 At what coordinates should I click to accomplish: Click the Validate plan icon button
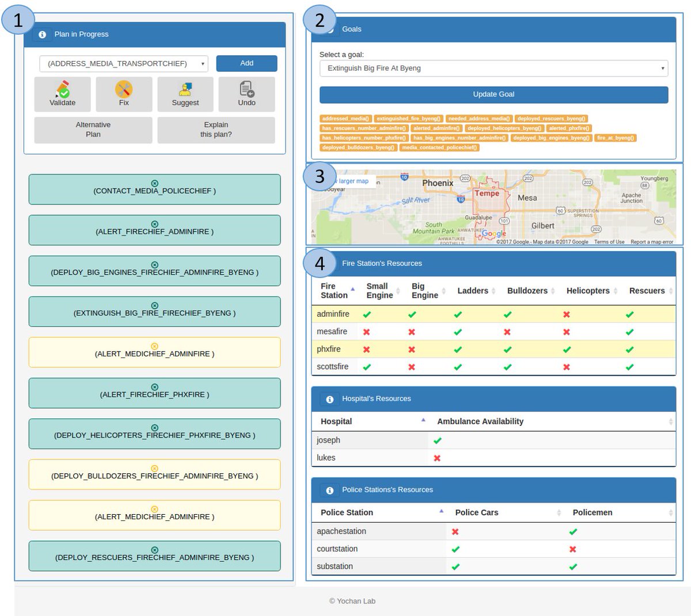pyautogui.click(x=62, y=94)
